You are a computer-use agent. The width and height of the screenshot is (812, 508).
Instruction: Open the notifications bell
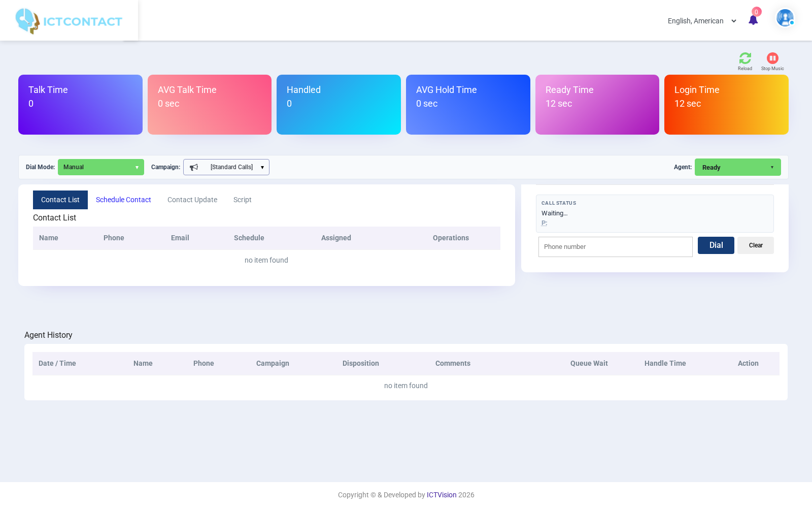[x=753, y=20]
